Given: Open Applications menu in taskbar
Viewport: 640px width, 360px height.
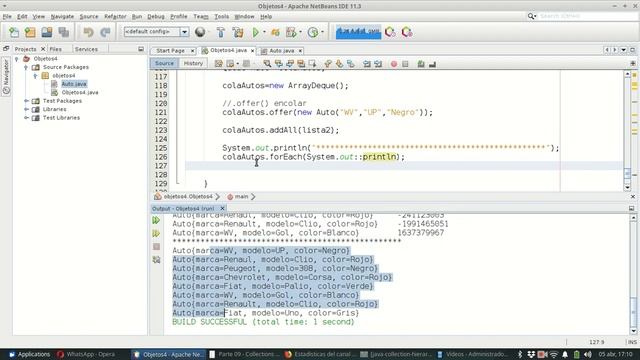Looking at the screenshot, I should coord(30,354).
